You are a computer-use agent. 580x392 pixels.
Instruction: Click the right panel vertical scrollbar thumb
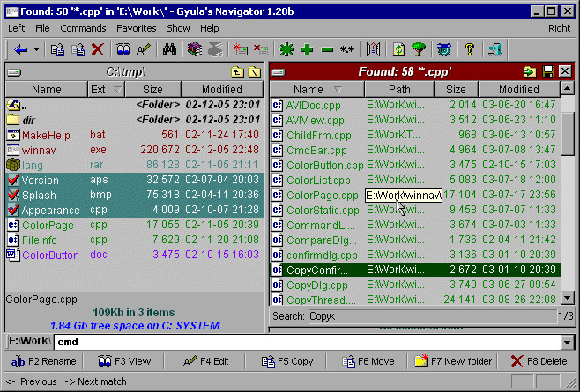pos(568,135)
